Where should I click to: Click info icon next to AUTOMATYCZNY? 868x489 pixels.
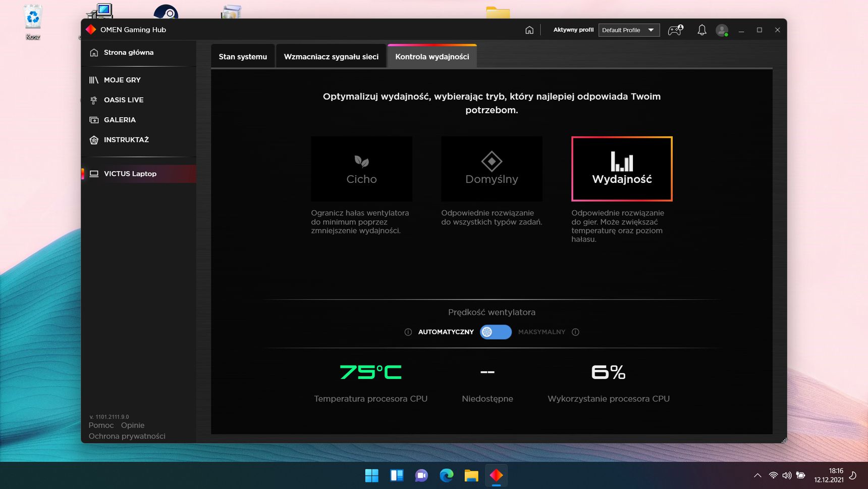click(408, 332)
